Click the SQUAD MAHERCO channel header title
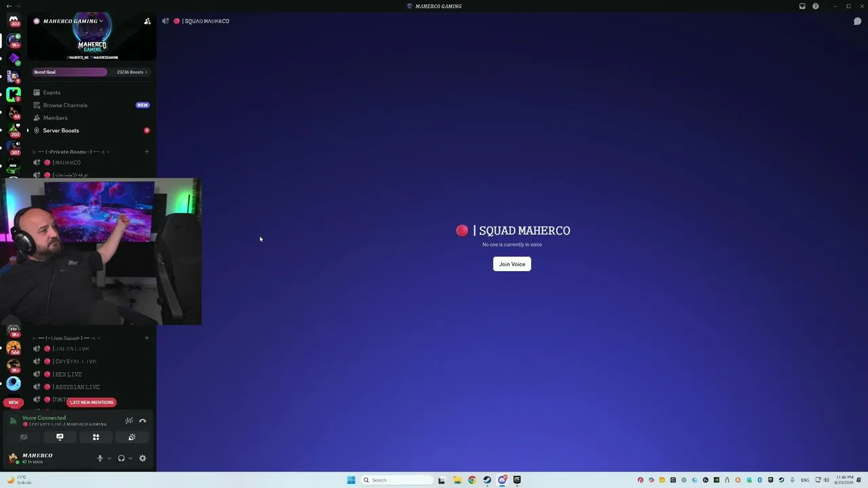This screenshot has height=488, width=868. (x=206, y=21)
